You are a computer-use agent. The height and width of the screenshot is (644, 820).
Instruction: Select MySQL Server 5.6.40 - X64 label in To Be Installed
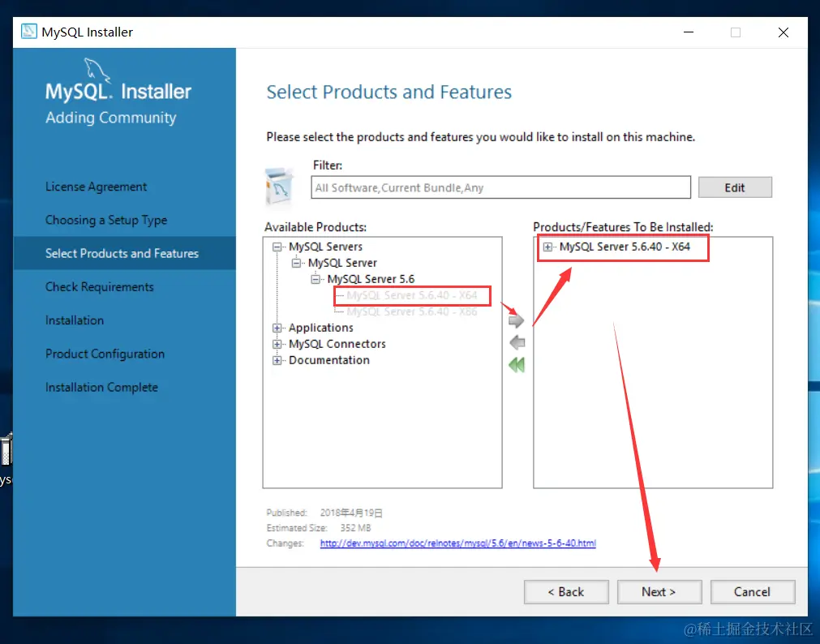[625, 247]
